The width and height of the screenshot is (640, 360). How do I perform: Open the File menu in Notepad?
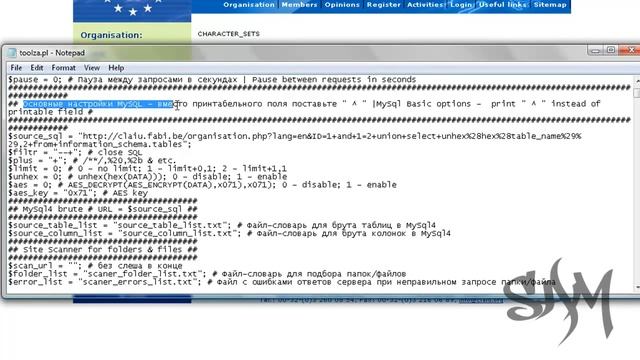point(16,68)
